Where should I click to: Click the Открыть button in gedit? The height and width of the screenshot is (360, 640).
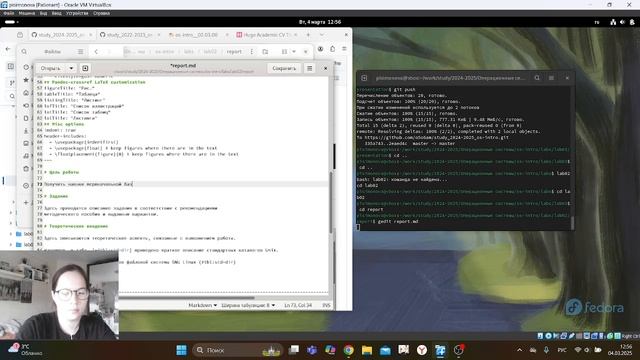(x=51, y=68)
